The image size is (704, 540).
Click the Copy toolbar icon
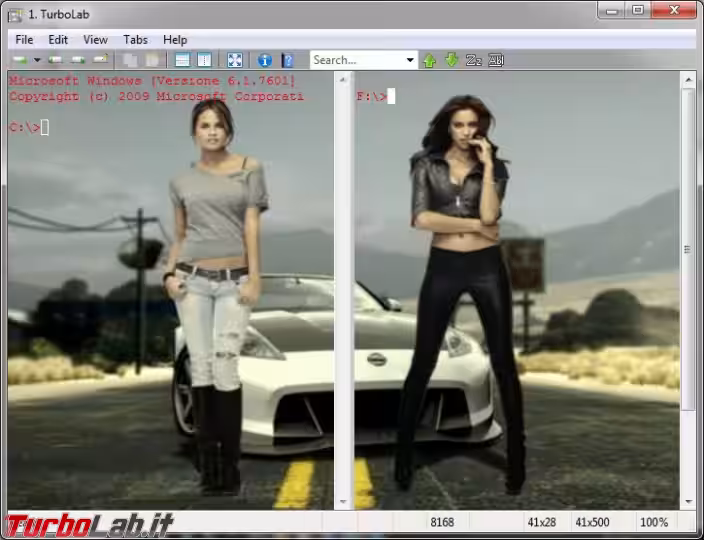click(130, 60)
